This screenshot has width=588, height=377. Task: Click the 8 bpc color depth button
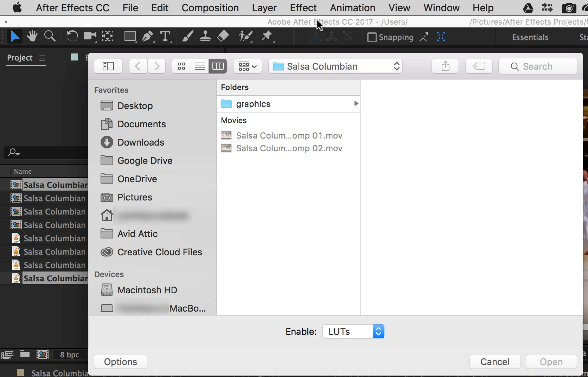(x=70, y=354)
